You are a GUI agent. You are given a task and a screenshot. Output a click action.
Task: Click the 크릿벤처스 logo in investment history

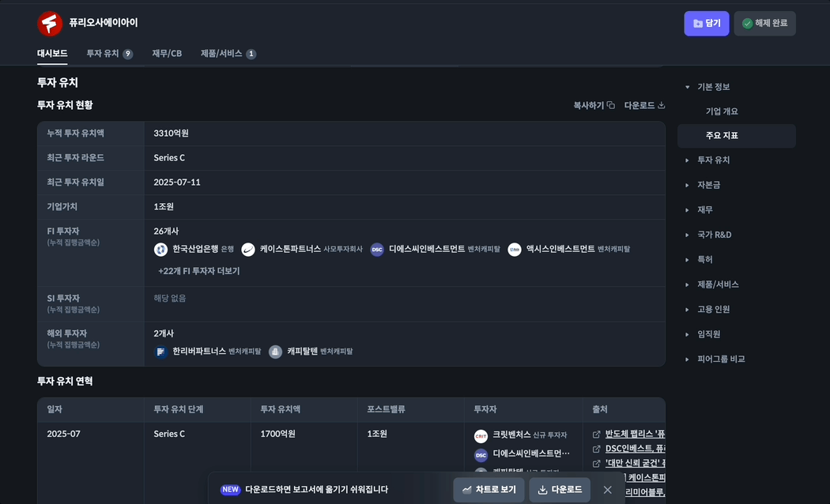click(x=481, y=435)
